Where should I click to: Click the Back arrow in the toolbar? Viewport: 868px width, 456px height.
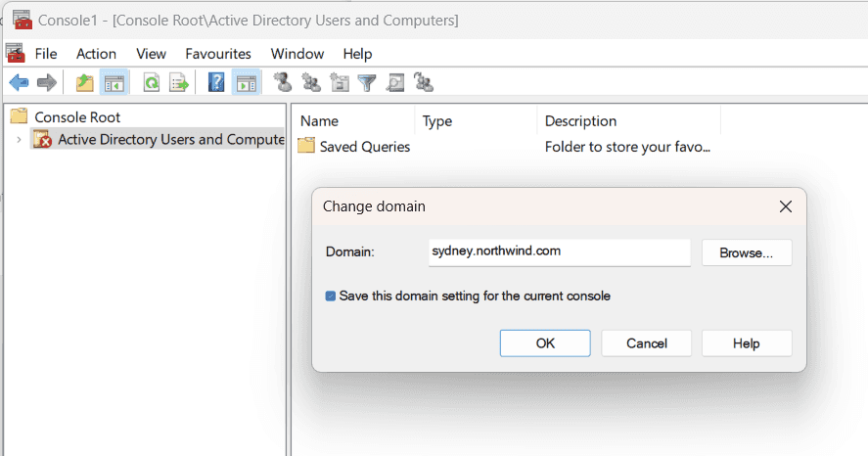click(x=19, y=83)
